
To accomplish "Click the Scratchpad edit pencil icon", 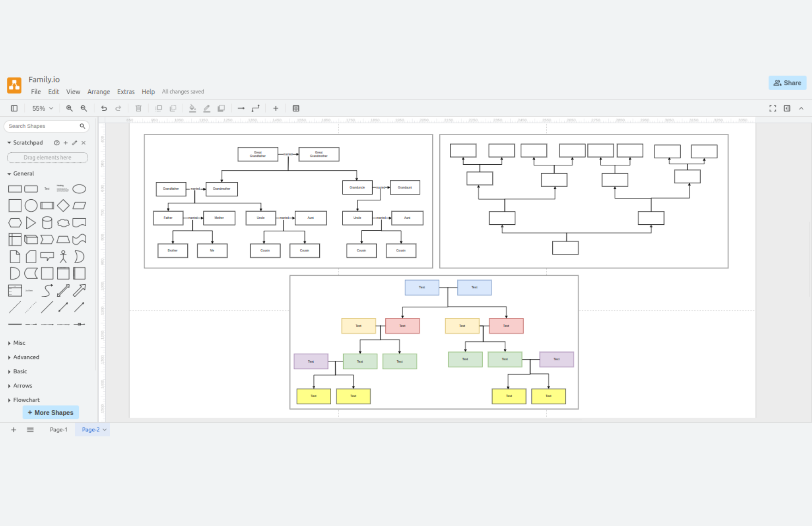I will [x=75, y=143].
